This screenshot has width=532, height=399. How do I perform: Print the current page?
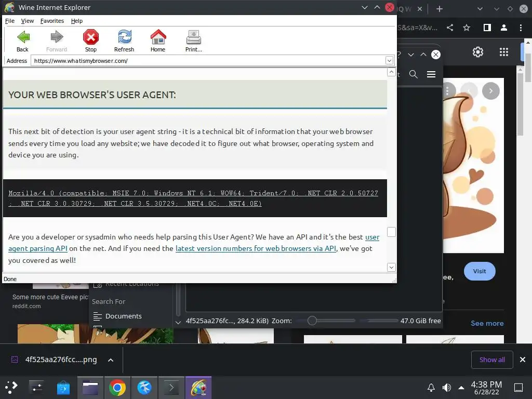193,41
